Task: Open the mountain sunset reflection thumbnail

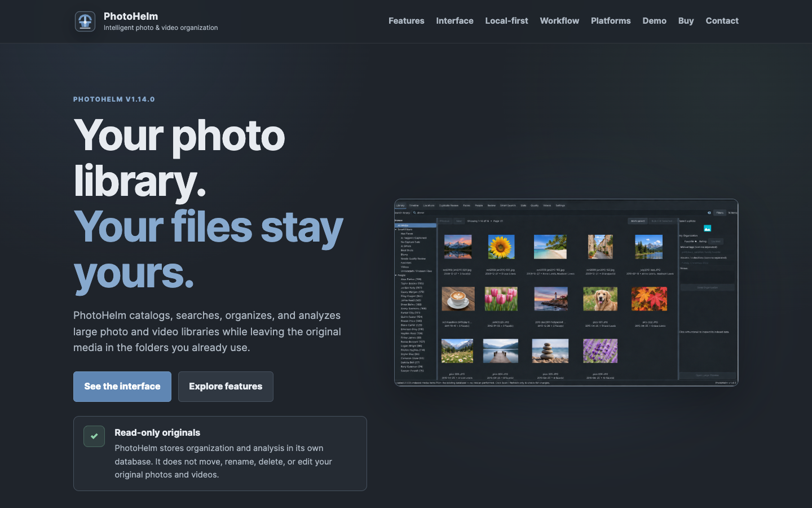Action: (x=458, y=247)
